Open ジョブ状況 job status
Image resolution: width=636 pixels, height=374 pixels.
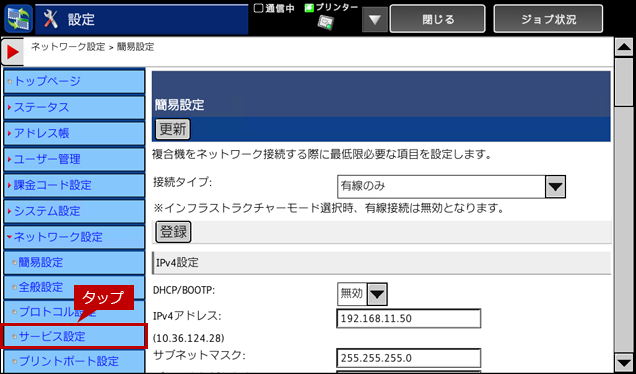[548, 19]
